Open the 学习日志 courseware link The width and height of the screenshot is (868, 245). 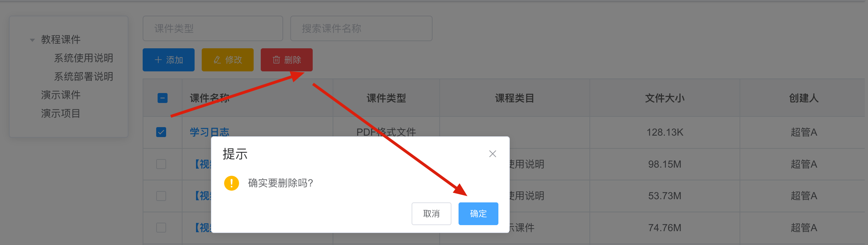(x=210, y=132)
